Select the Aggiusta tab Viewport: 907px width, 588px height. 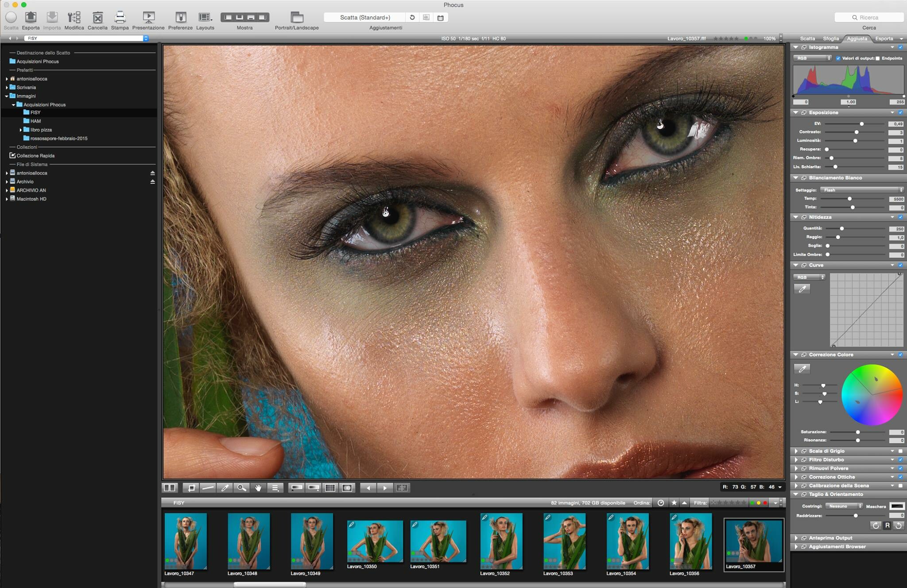pos(857,39)
